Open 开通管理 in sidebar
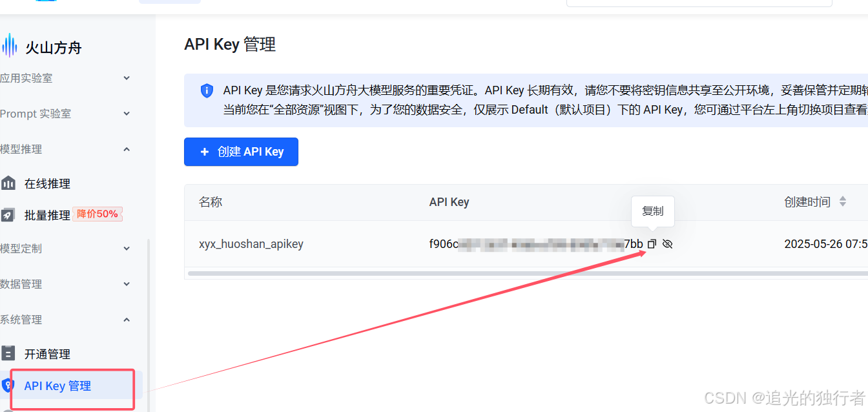Image resolution: width=868 pixels, height=412 pixels. 47,354
